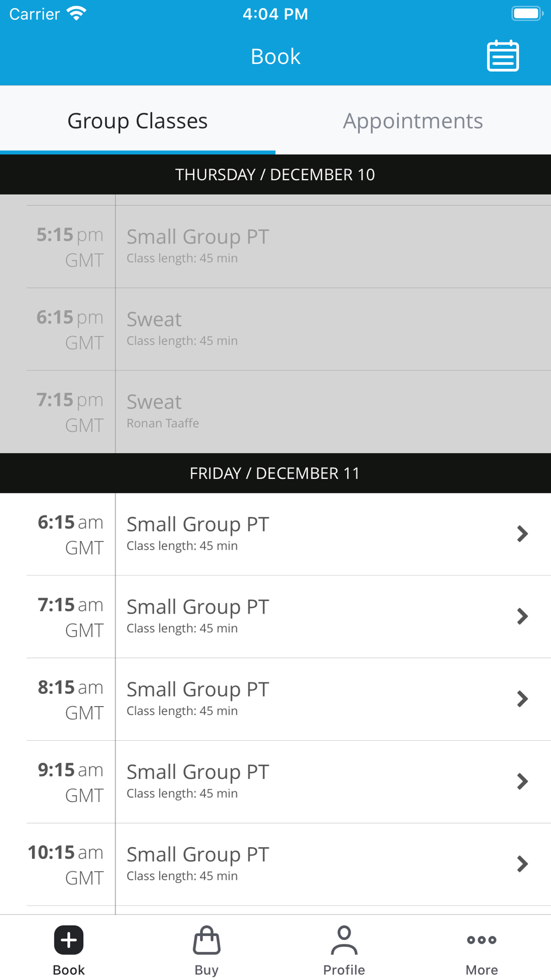The width and height of the screenshot is (551, 980).
Task: Open the More options dots icon
Action: pos(482,940)
